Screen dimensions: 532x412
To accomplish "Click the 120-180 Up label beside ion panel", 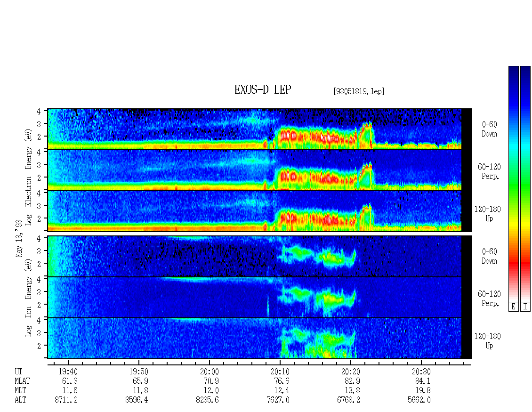I will pos(488,341).
